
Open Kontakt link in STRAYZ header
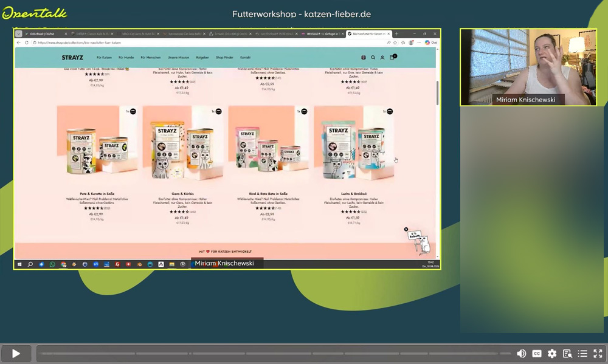245,57
